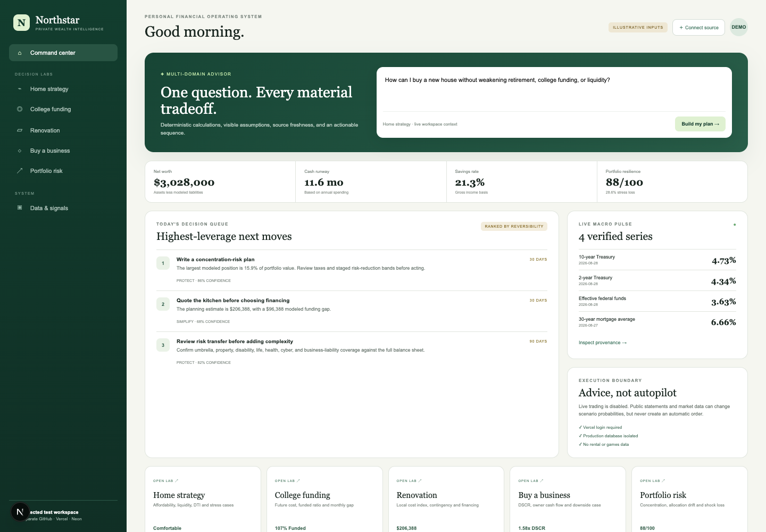
Task: Click the Northstar N logo icon
Action: (21, 22)
